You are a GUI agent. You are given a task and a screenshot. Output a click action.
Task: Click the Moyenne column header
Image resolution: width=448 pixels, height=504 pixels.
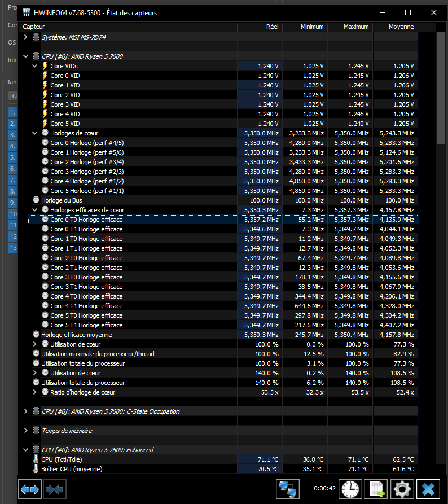coord(396,27)
